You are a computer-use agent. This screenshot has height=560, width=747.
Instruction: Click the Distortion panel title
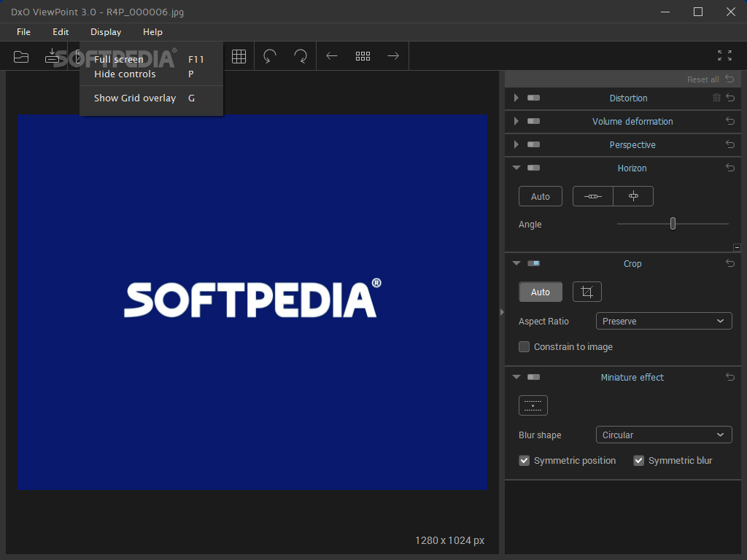click(x=628, y=98)
